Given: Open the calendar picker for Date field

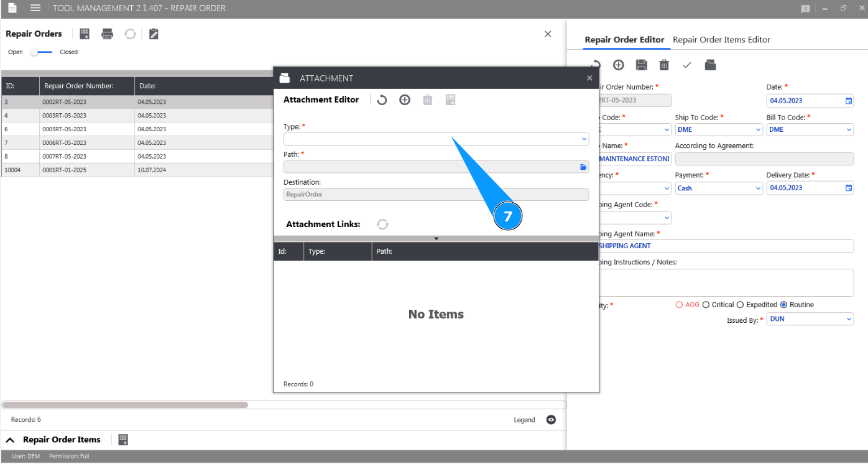Looking at the screenshot, I should (849, 101).
